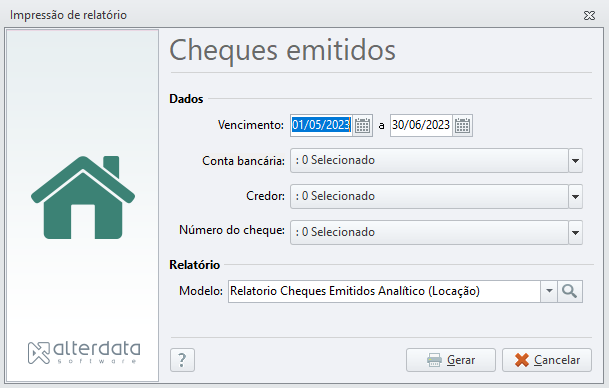Click the Alterdata software logo
Screen dimensions: 609x388
click(x=84, y=353)
